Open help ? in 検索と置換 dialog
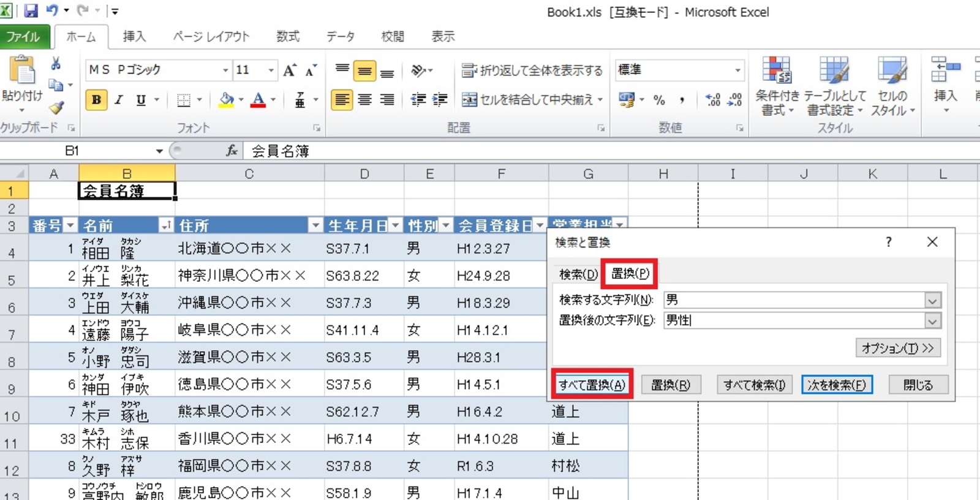 click(x=889, y=242)
